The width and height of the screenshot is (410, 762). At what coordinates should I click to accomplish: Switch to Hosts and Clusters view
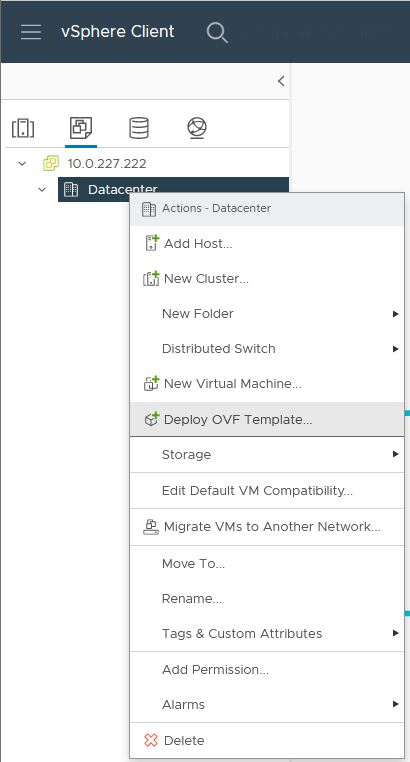click(x=23, y=128)
